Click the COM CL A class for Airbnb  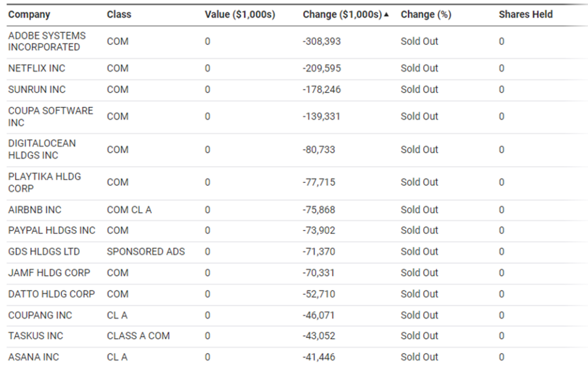pyautogui.click(x=129, y=209)
